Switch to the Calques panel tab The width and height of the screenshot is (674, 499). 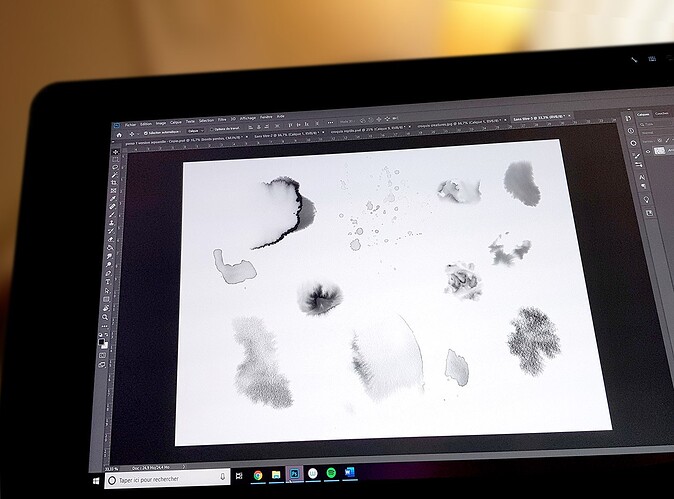click(643, 114)
